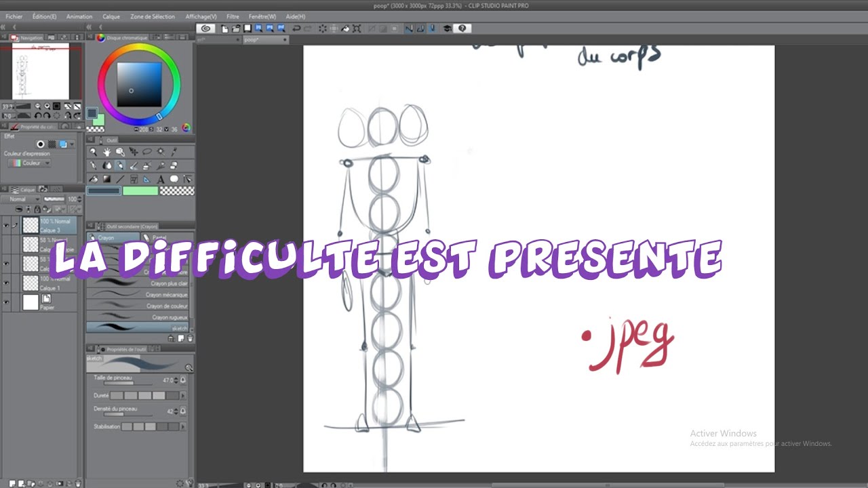868x488 pixels.
Task: Toggle visibility eye of Calque 3
Action: point(6,226)
